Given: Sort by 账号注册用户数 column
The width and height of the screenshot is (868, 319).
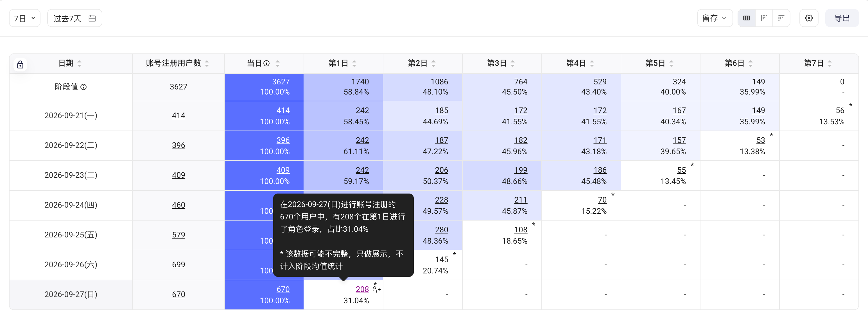Looking at the screenshot, I should (x=207, y=63).
